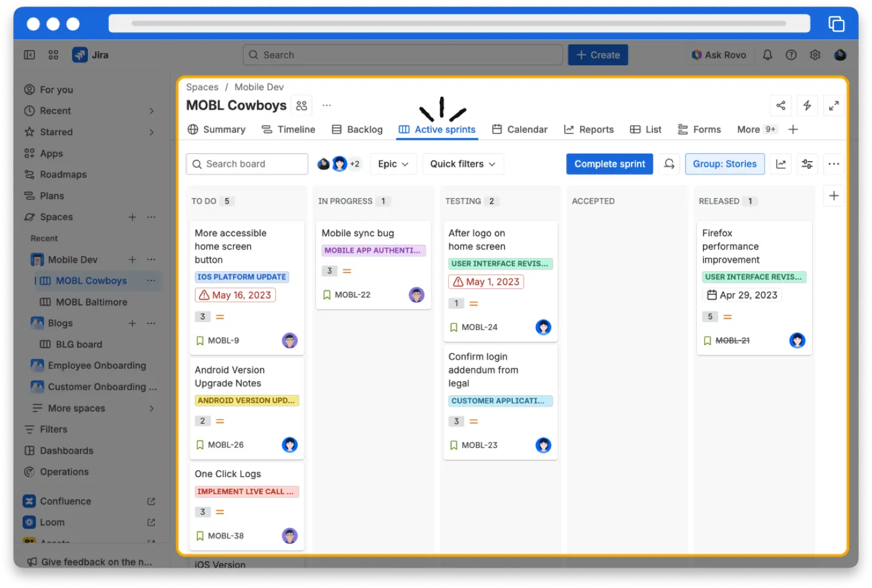Open Quick filters dropdown
872x588 pixels.
[463, 164]
